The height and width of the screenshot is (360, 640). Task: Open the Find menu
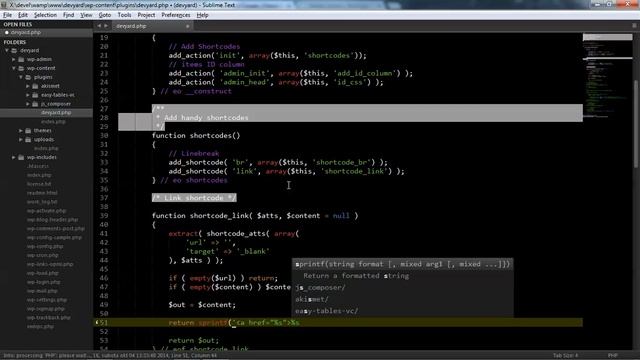[x=69, y=15]
